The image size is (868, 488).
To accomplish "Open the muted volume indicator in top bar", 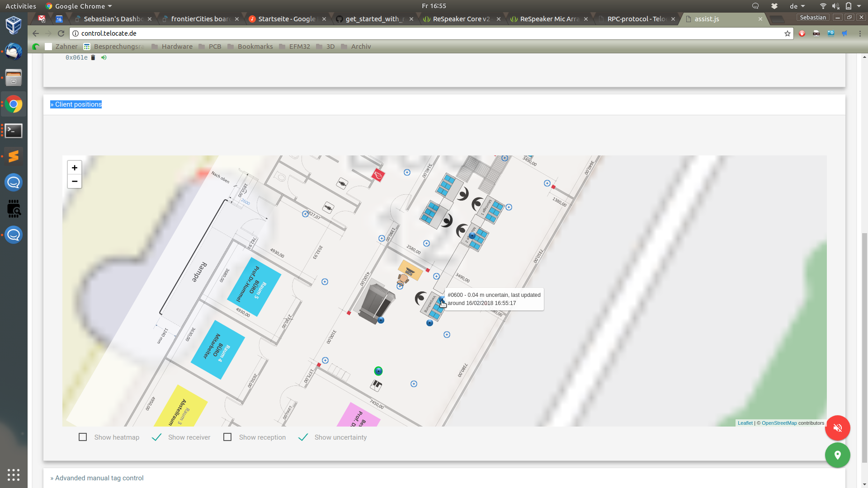I will [x=835, y=6].
